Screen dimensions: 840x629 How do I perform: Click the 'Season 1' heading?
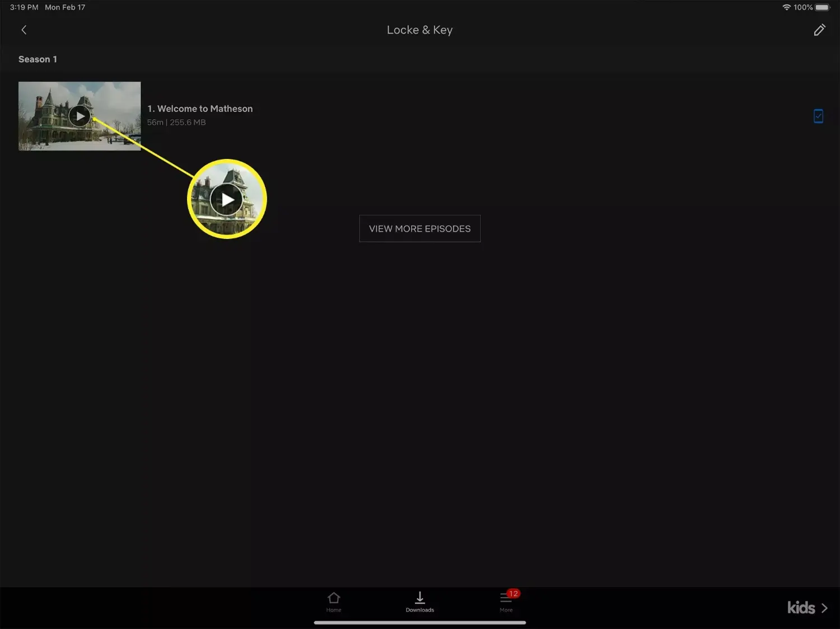pyautogui.click(x=38, y=59)
